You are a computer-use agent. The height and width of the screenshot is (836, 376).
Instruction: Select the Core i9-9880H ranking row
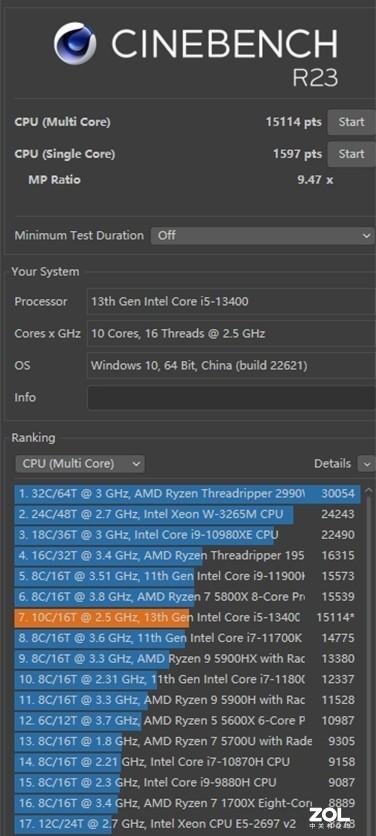pyautogui.click(x=187, y=783)
